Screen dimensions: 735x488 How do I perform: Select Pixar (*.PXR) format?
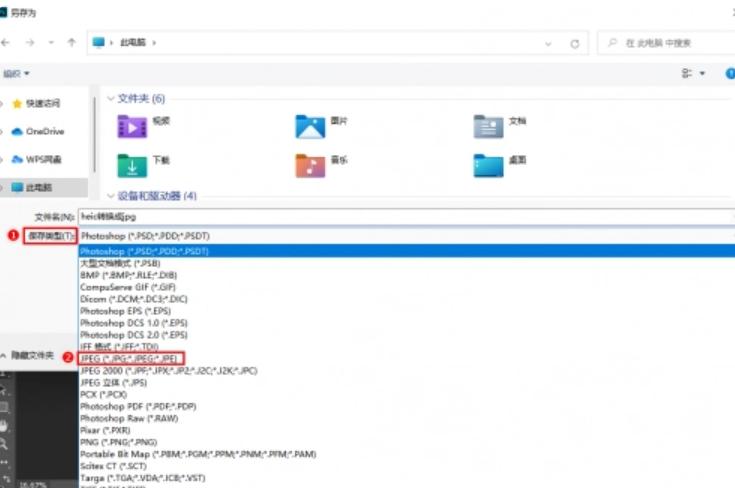click(105, 430)
